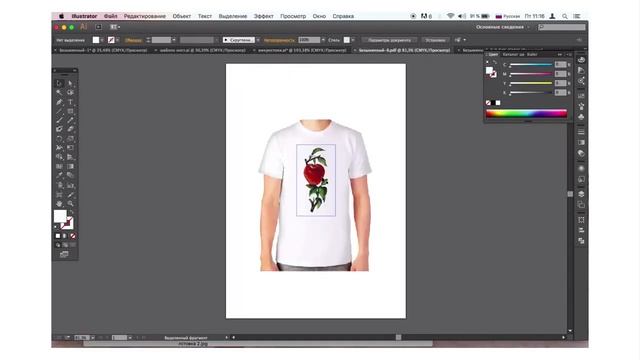This screenshot has height=360, width=640.
Task: Open the Файл menu
Action: pos(110,16)
